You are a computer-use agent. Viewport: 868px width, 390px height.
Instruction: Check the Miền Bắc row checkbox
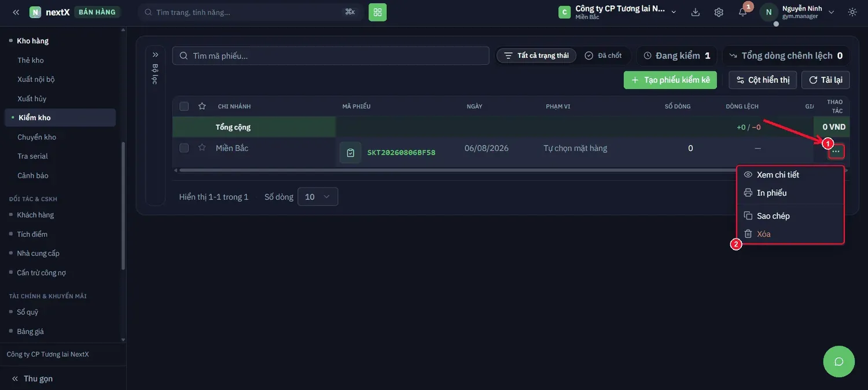[184, 148]
